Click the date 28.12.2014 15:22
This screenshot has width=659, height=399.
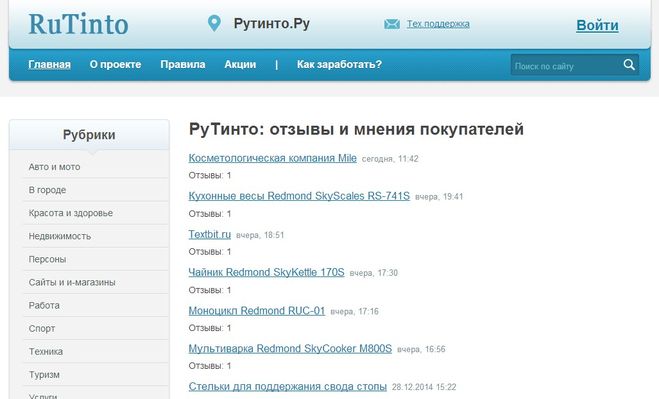[424, 387]
